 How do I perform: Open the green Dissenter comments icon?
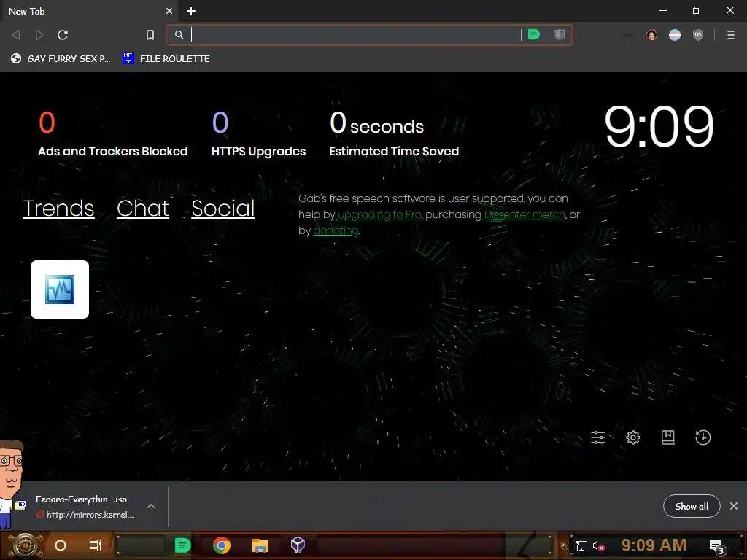[534, 35]
